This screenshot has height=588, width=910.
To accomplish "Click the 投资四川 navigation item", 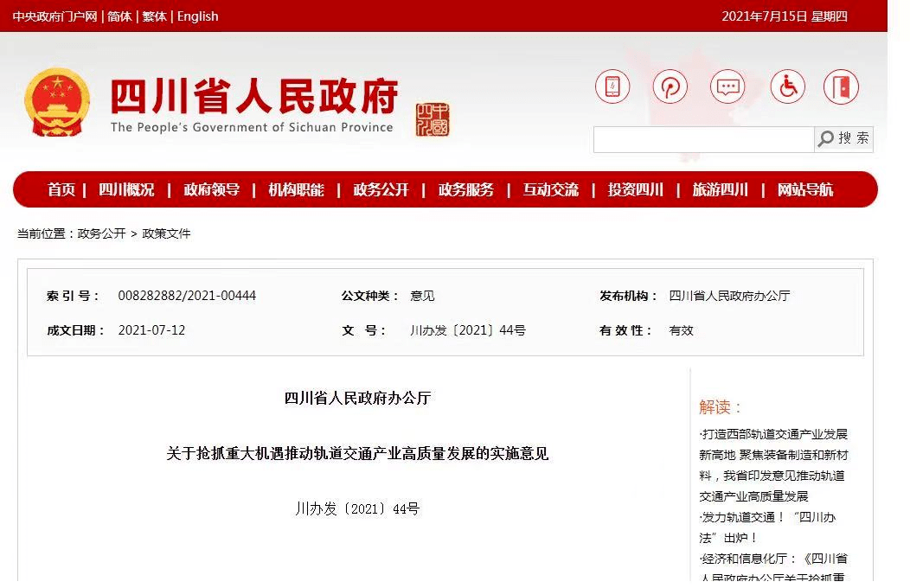I will pyautogui.click(x=635, y=190).
